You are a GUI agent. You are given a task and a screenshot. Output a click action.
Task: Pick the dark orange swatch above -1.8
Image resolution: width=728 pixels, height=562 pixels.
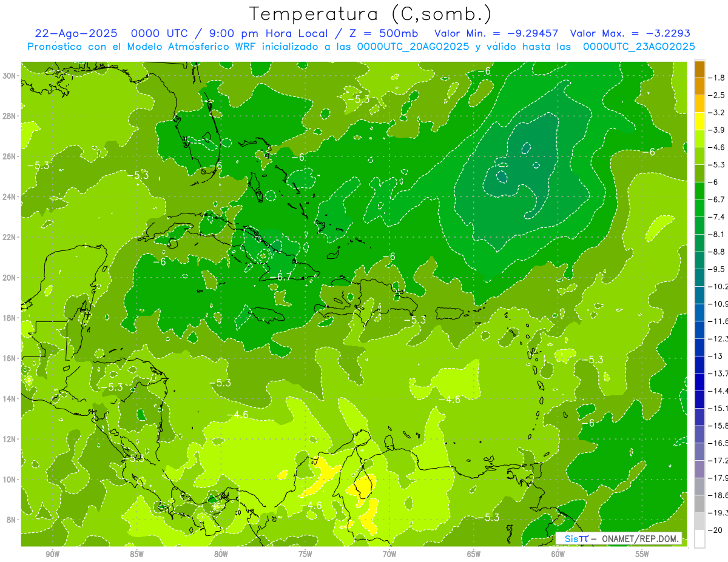click(699, 69)
